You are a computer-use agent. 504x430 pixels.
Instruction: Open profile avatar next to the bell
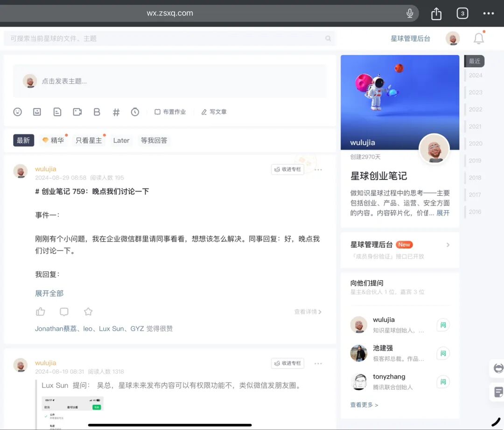click(453, 39)
